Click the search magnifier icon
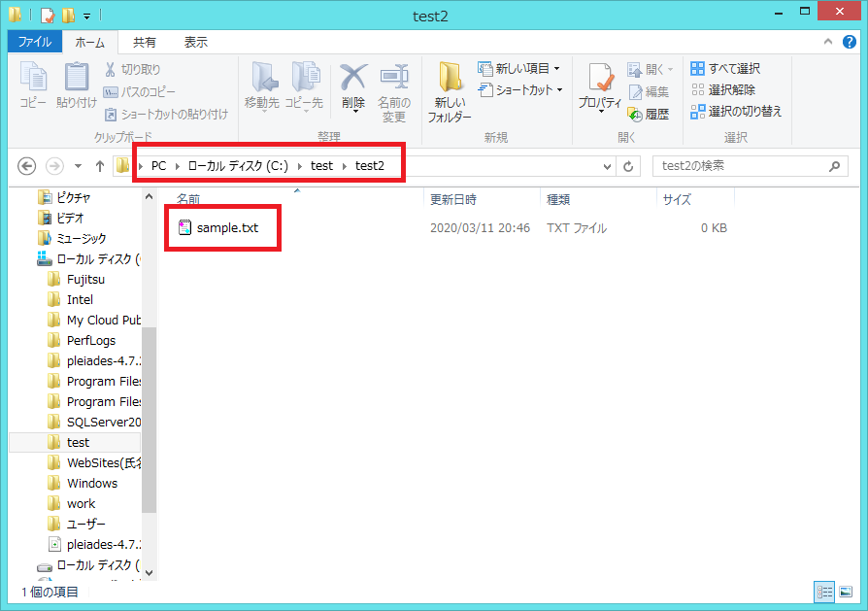 click(835, 166)
